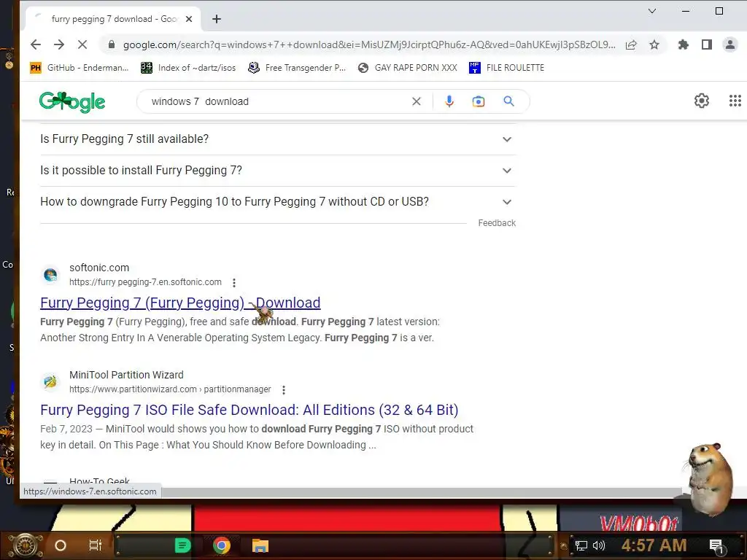Screen dimensions: 747x560
Task: Close the current Chrome tab
Action: click(189, 19)
